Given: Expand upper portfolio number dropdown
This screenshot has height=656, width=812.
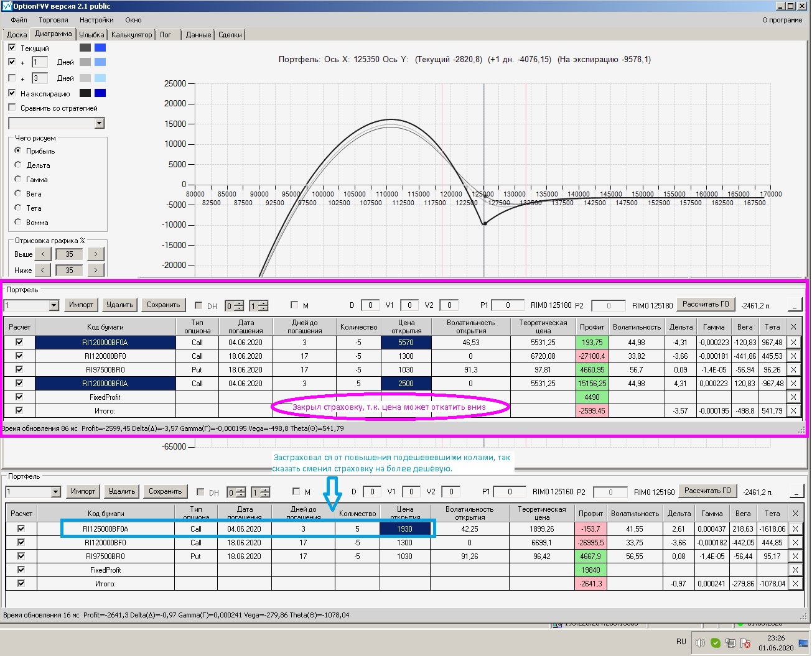Looking at the screenshot, I should [54, 305].
